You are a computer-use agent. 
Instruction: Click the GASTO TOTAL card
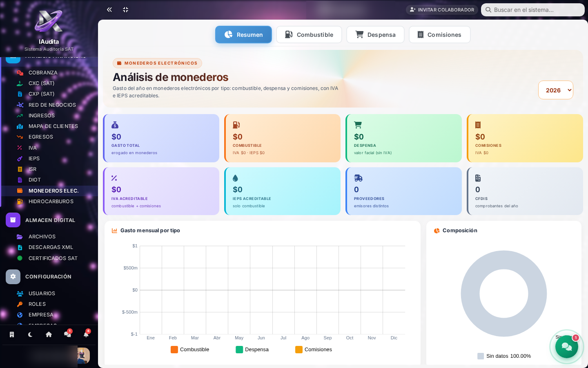(x=161, y=138)
